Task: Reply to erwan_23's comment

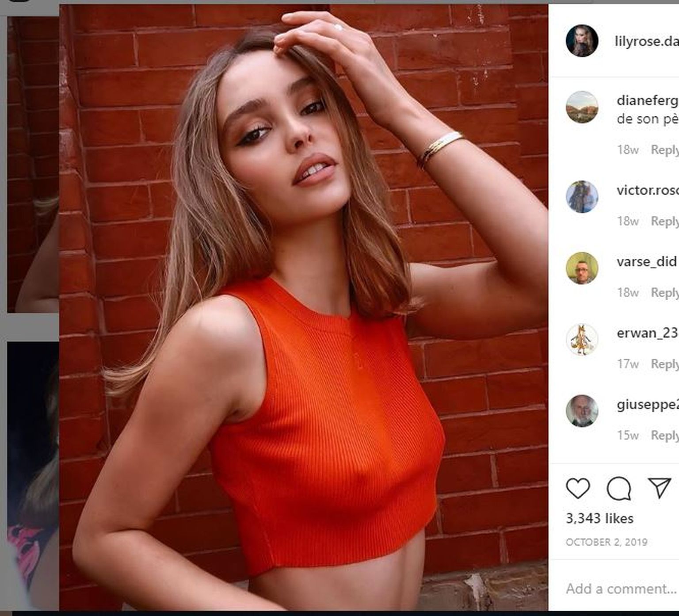Action: 664,364
